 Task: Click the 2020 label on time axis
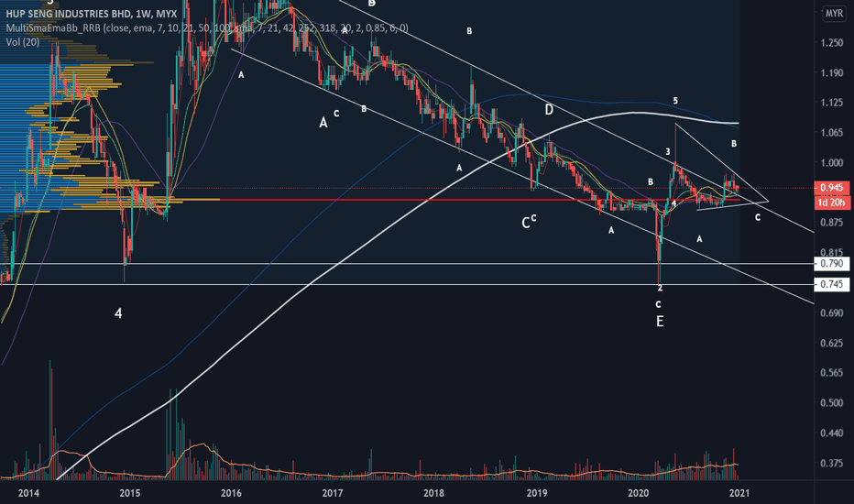coord(638,494)
